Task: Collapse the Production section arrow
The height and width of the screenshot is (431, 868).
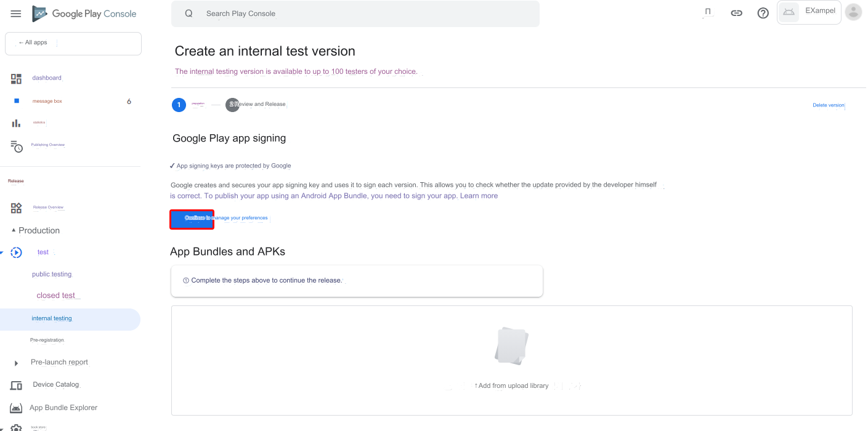Action: [14, 230]
